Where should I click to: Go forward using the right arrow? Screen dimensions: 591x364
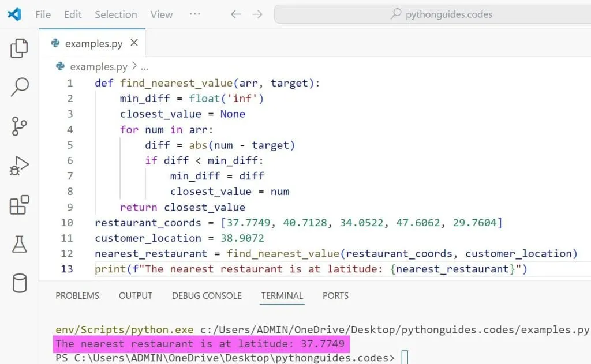257,14
